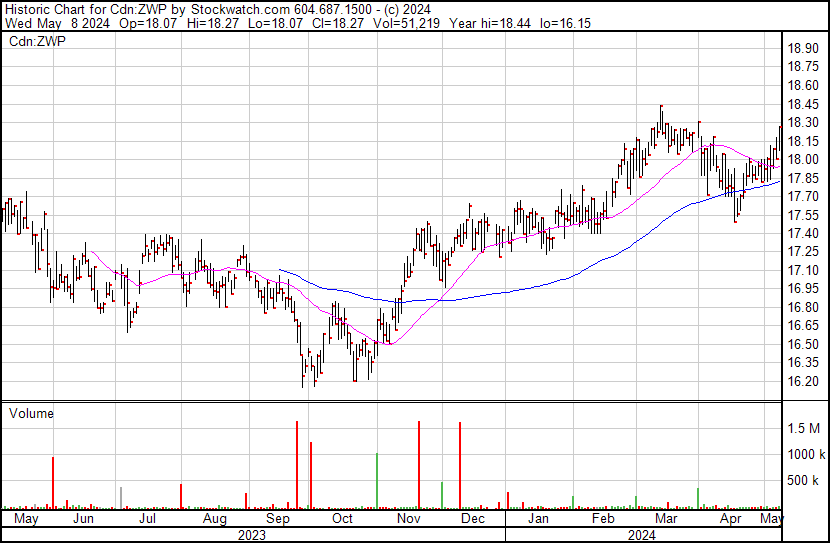Click the 1000 k volume axis label

pyautogui.click(x=804, y=454)
